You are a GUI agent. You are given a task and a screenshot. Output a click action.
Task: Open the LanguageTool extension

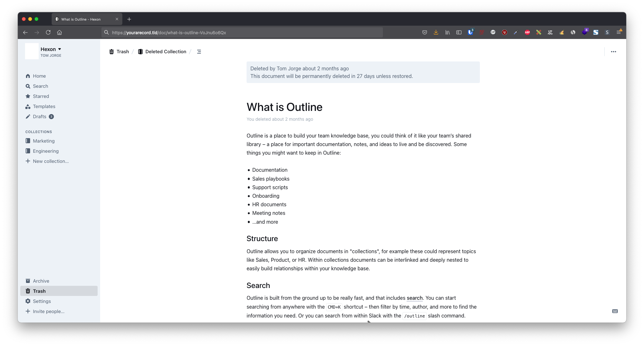coord(550,32)
